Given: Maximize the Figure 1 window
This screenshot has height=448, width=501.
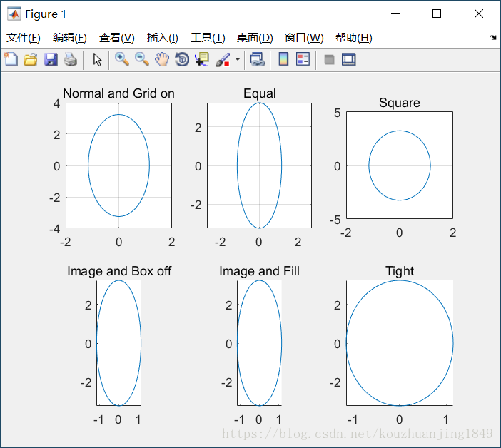Looking at the screenshot, I should (437, 14).
